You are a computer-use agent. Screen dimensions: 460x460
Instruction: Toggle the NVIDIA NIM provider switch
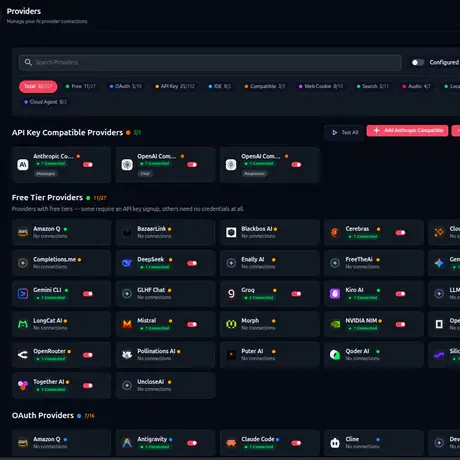pyautogui.click(x=400, y=324)
